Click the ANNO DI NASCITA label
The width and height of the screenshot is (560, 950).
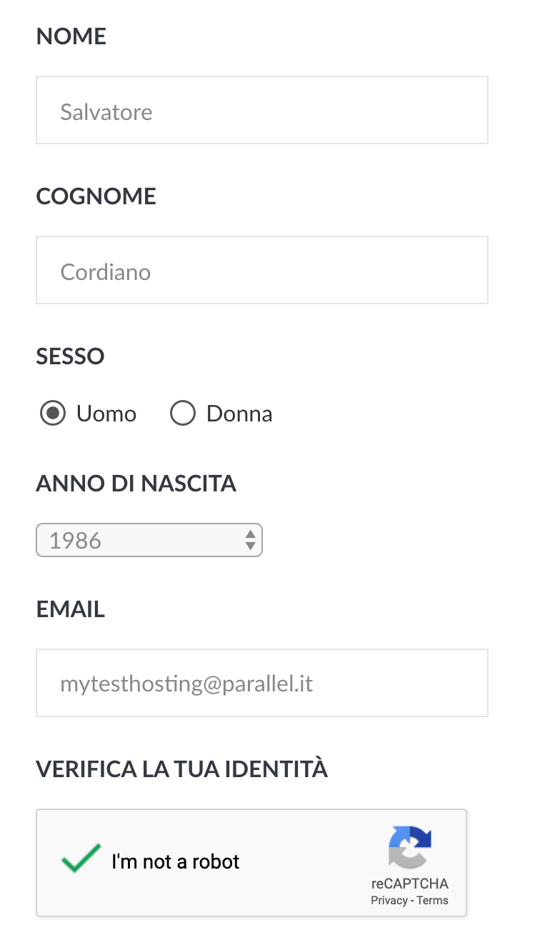point(136,484)
